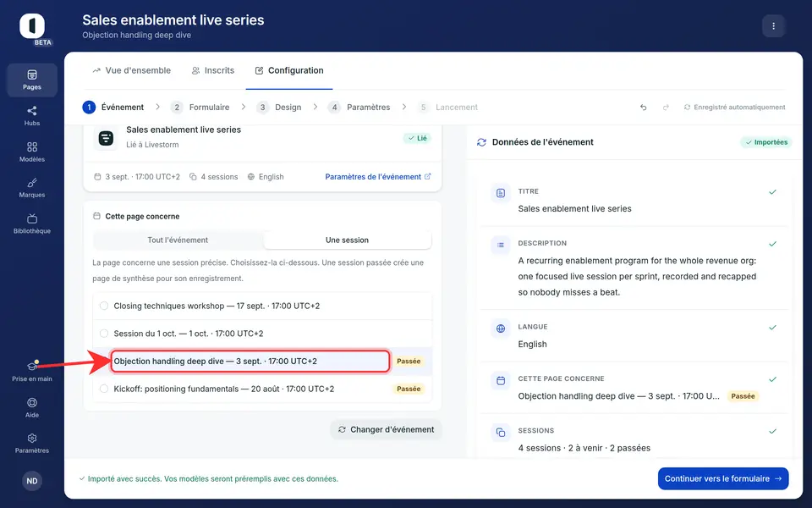Click the ND user avatar
Image resolution: width=812 pixels, height=508 pixels.
tap(32, 481)
